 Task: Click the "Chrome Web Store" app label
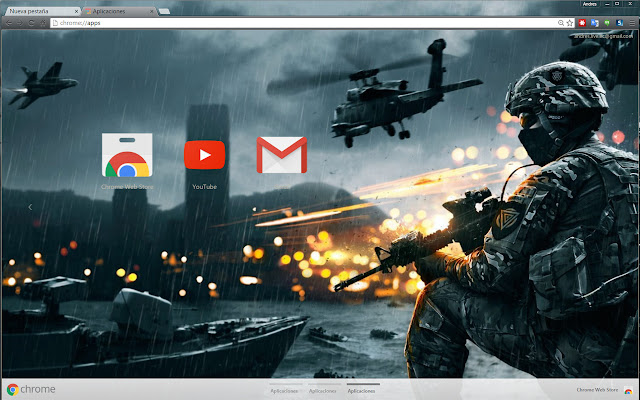point(127,187)
